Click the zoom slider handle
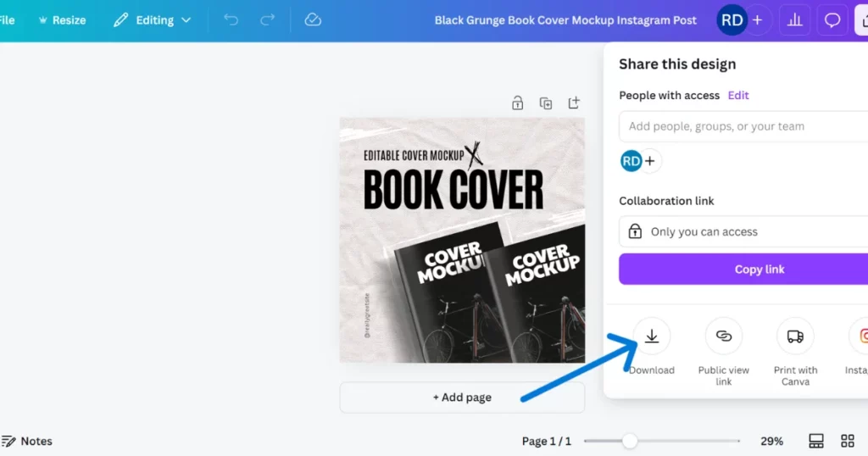Viewport: 868px width, 456px height. tap(630, 441)
